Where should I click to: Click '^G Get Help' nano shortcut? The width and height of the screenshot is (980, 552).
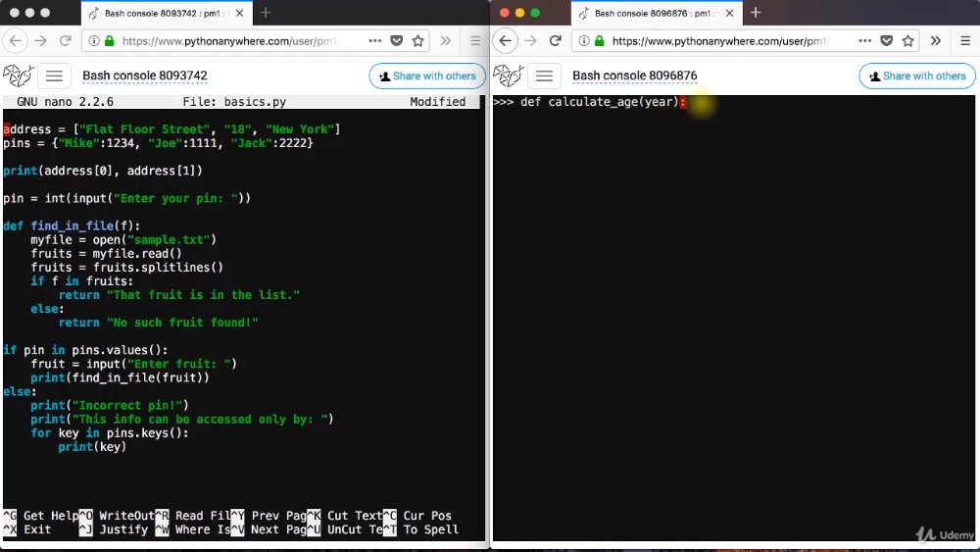tap(41, 516)
